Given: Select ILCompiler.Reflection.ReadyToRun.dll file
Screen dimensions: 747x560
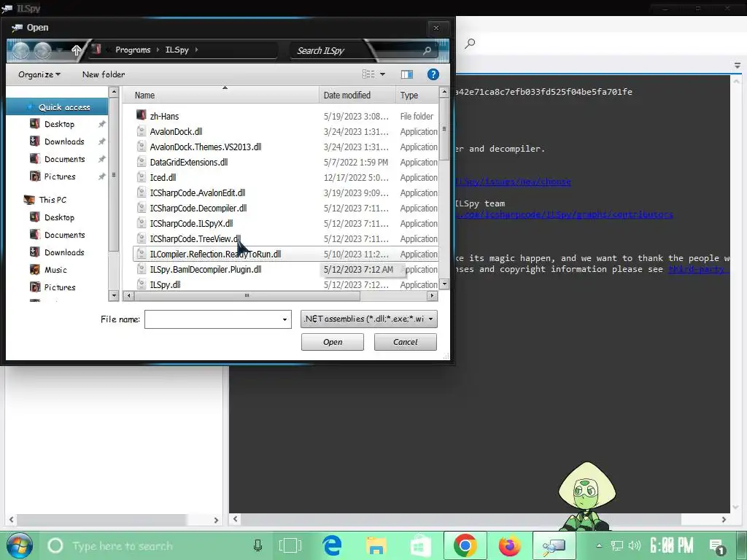Looking at the screenshot, I should click(x=215, y=254).
